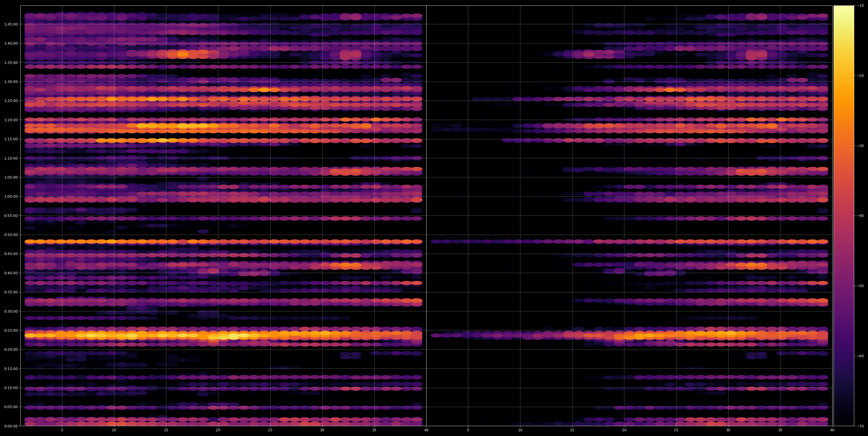Pick x-axis tick 20 of the right panel
This screenshot has width=868, height=436.
[x=624, y=430]
